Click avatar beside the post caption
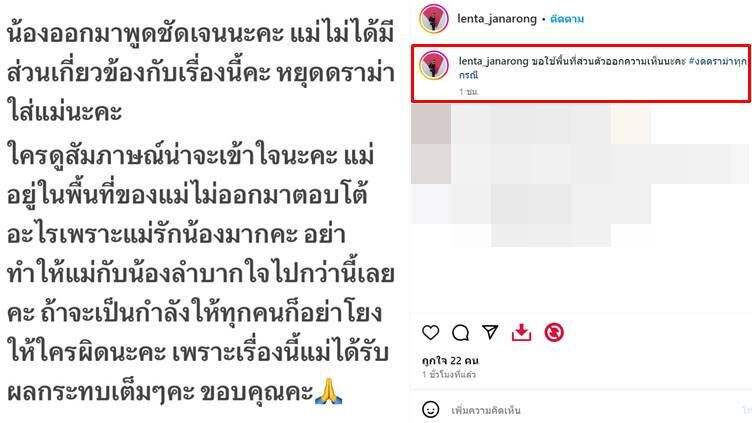The width and height of the screenshot is (752, 423). click(x=434, y=65)
